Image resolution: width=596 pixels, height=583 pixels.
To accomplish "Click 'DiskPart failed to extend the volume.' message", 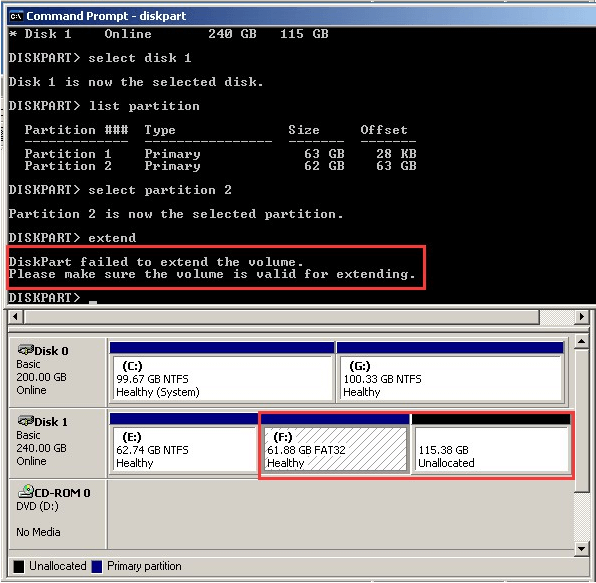I will click(x=156, y=262).
